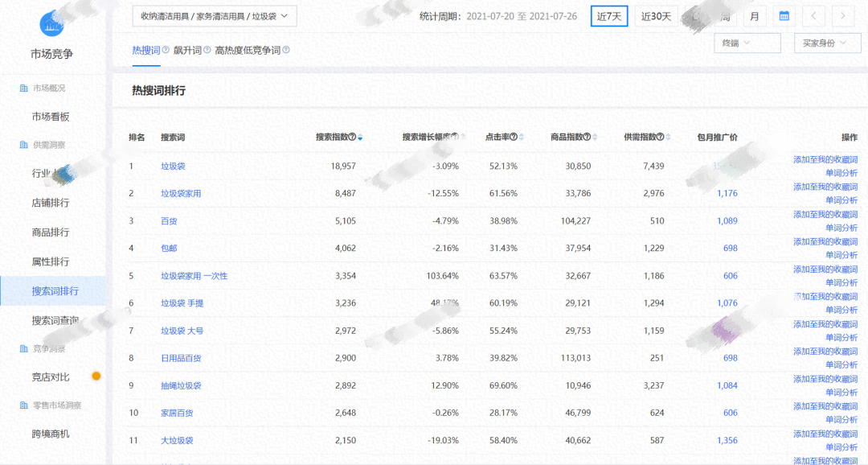Select the 近30天 time range
Screen dimensions: 868x465
(x=656, y=16)
